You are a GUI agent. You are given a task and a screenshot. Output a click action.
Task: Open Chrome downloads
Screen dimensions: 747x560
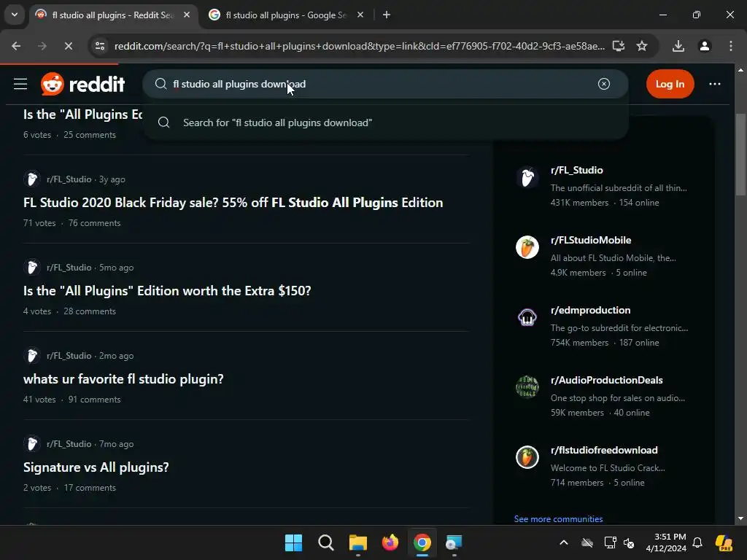678,46
